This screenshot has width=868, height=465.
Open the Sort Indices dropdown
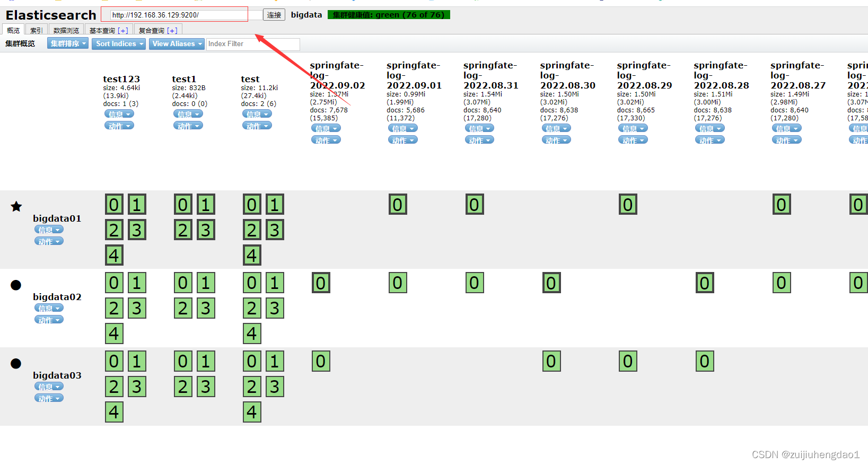pos(119,43)
